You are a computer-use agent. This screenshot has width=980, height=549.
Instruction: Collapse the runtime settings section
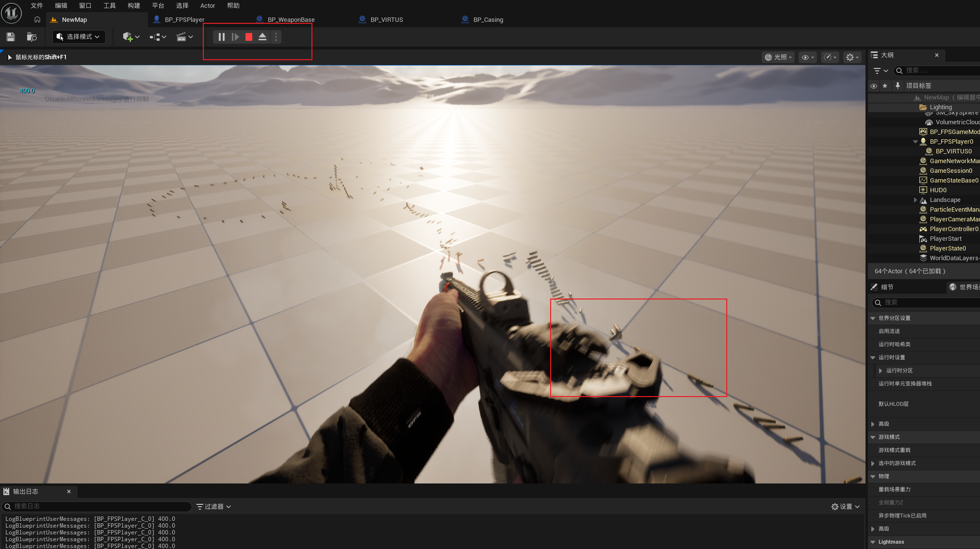[873, 358]
